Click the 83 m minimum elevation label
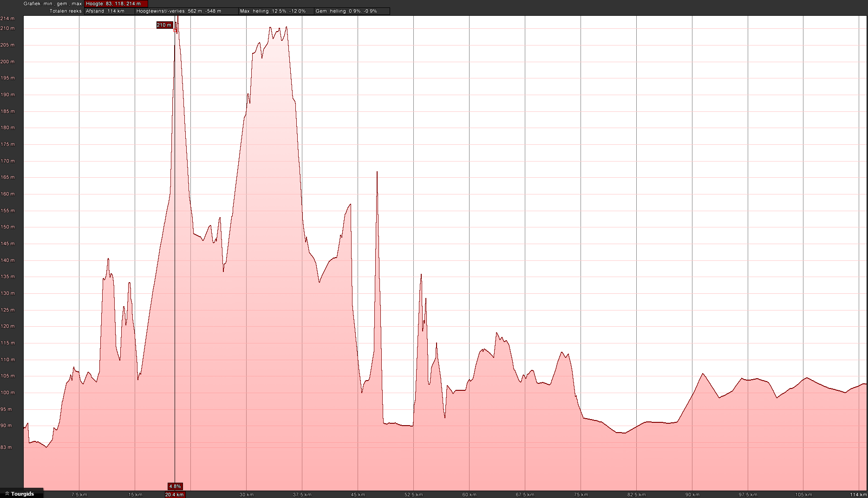 click(x=7, y=447)
